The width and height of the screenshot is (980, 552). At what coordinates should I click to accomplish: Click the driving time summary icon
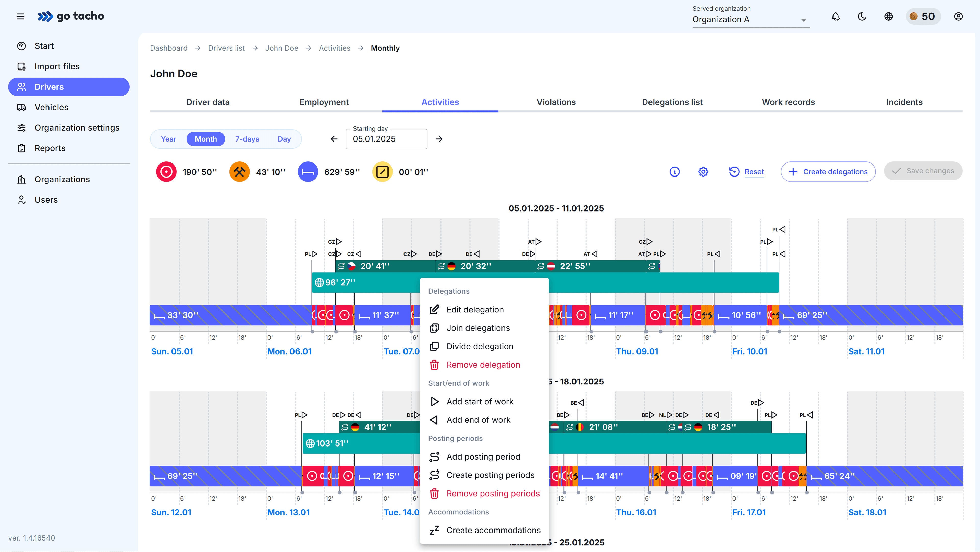[x=166, y=171]
